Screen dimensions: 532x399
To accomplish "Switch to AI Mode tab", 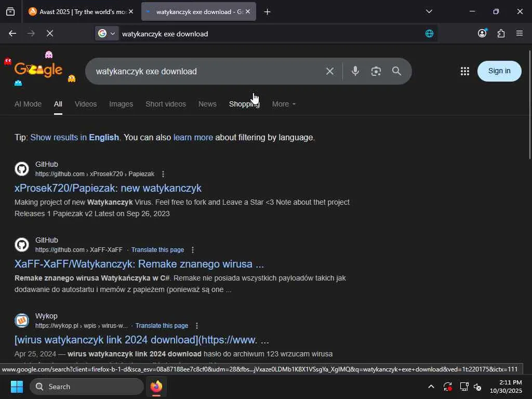I will (28, 104).
